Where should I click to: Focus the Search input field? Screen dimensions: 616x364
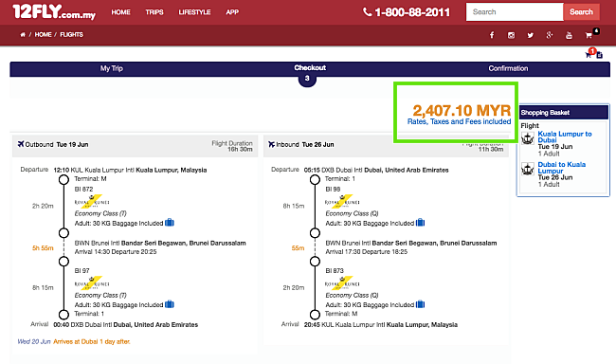(515, 11)
